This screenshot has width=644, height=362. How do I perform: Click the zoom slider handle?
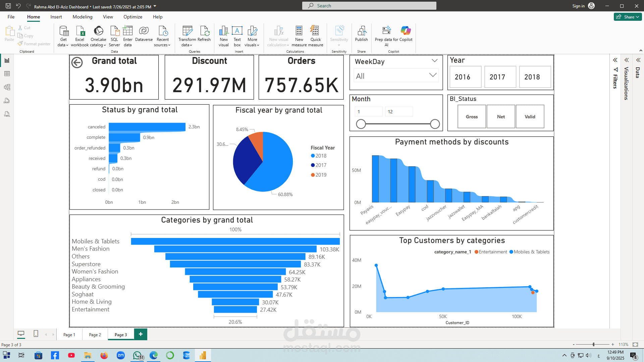click(594, 344)
